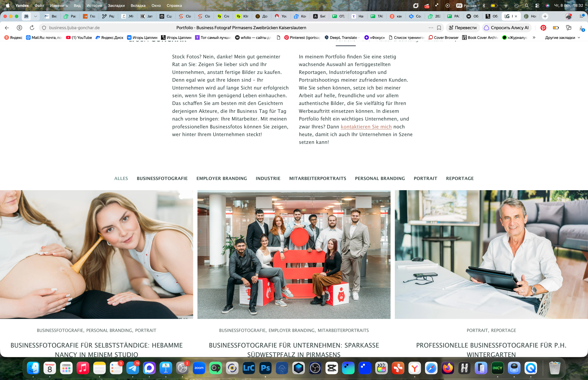Open Lightroom Classic from the dock
This screenshot has width=588, height=380.
249,368
